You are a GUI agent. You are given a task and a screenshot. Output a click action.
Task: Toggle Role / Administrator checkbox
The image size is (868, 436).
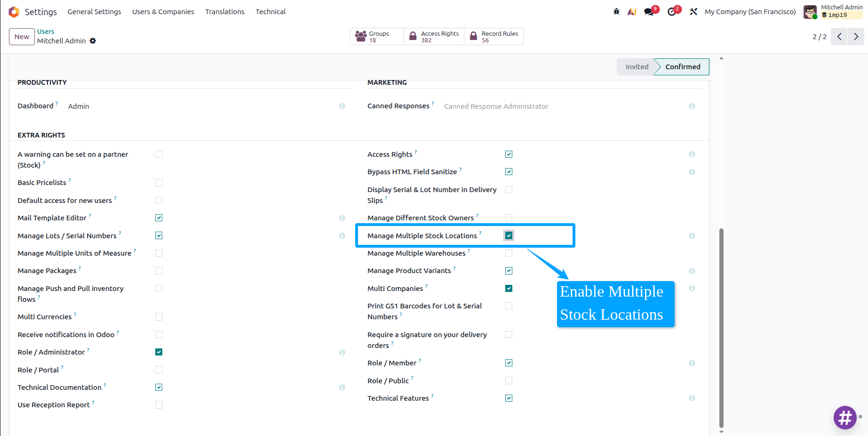coord(159,352)
